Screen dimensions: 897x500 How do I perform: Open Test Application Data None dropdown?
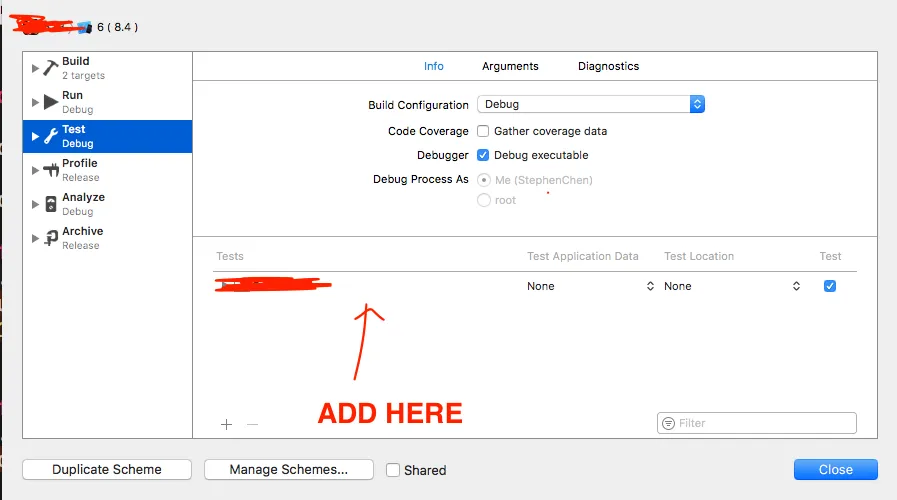(590, 286)
